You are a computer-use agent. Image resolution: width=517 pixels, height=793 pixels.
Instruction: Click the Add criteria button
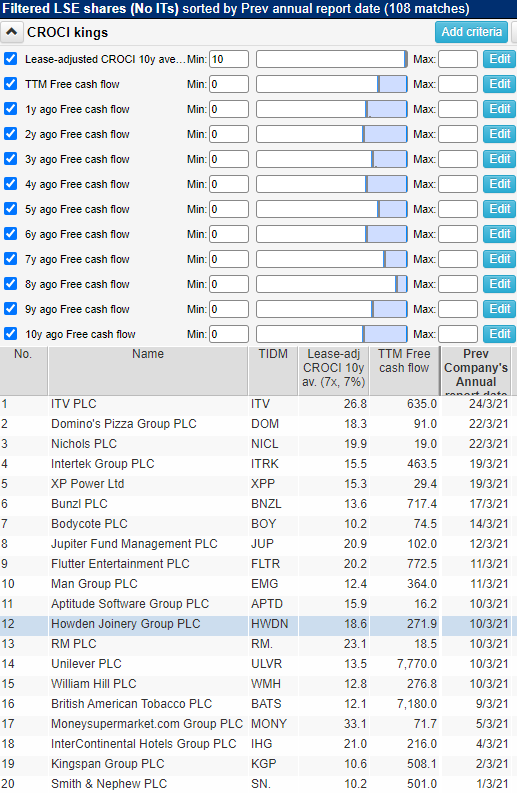[x=471, y=32]
